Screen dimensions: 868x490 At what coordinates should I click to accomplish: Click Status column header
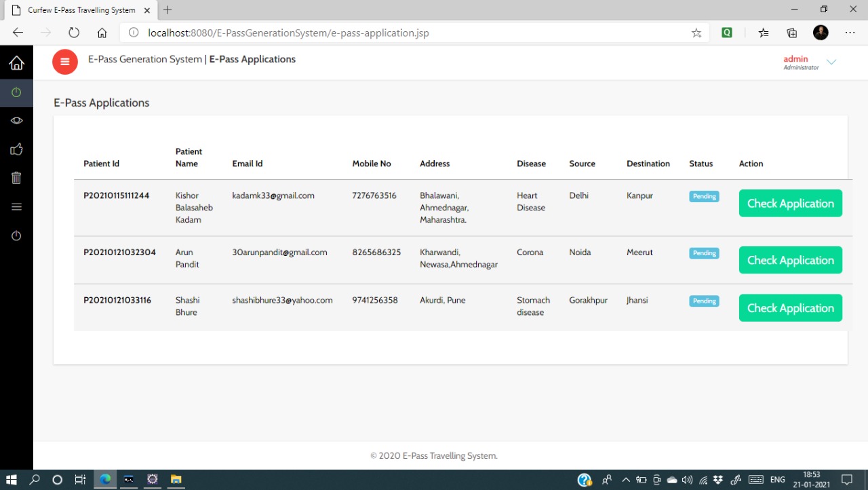click(x=701, y=164)
